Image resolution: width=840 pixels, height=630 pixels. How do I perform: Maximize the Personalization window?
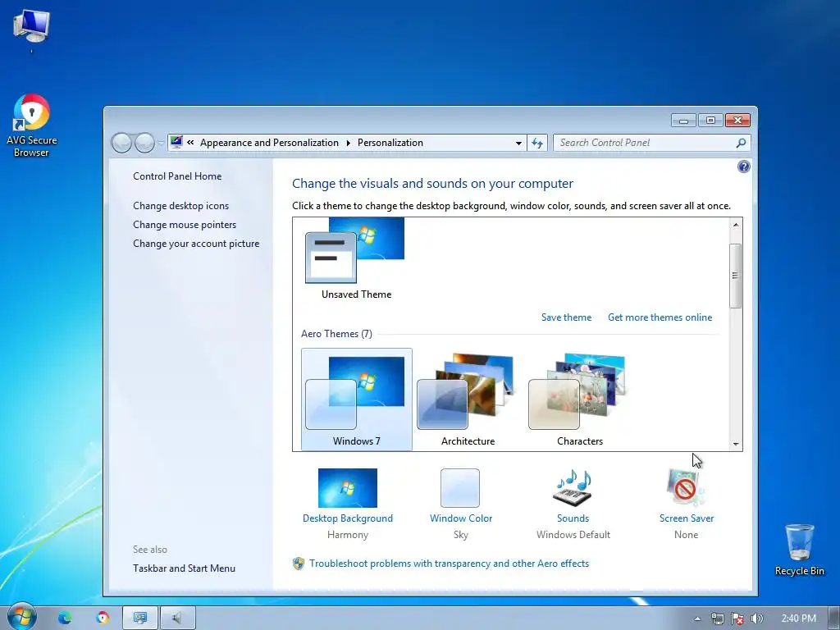[x=710, y=121]
